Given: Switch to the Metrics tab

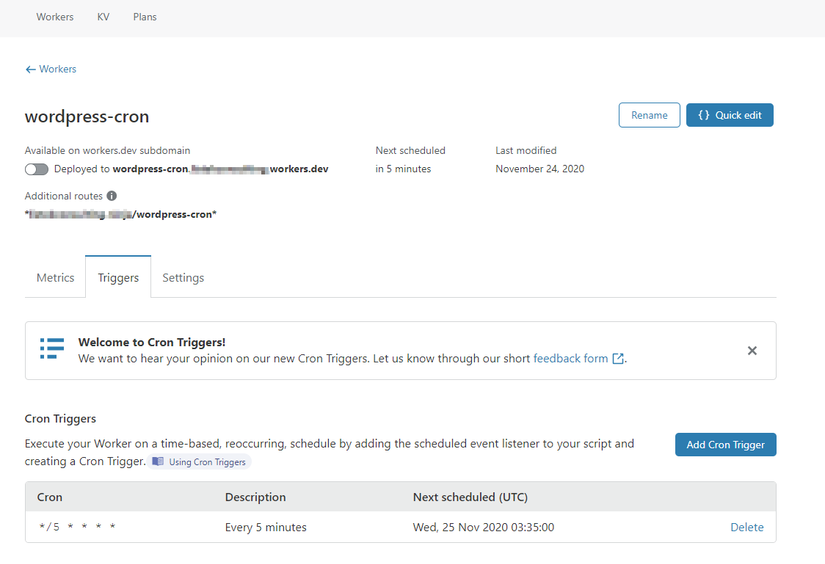Looking at the screenshot, I should pyautogui.click(x=55, y=277).
